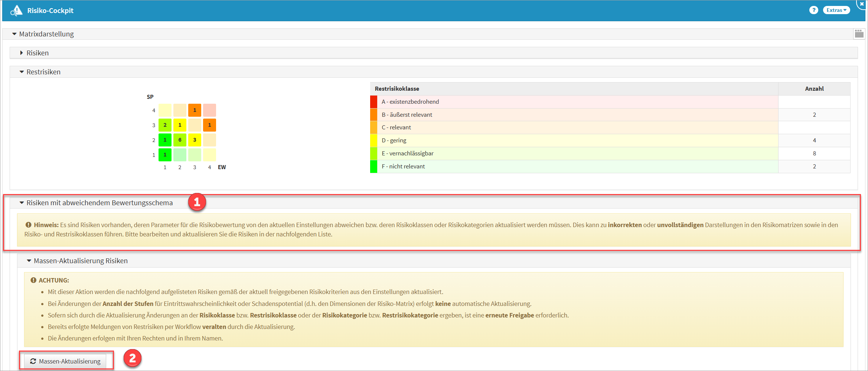Click the Anzahl column header
Screen dimensions: 868x371
click(x=814, y=88)
